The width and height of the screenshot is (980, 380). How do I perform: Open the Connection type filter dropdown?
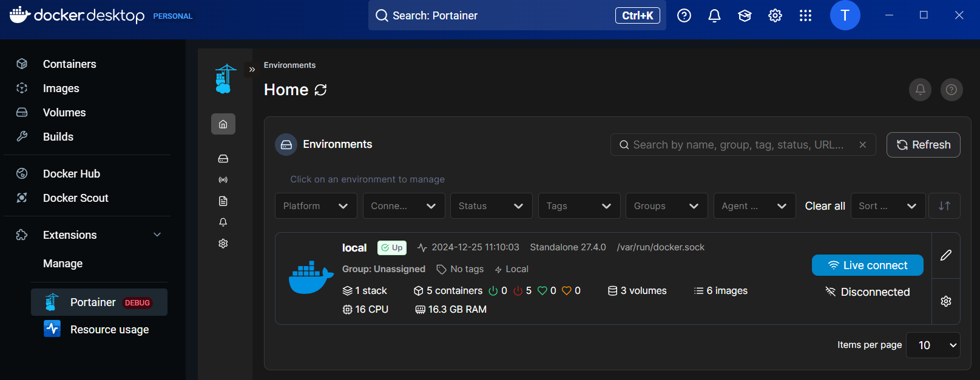click(404, 206)
